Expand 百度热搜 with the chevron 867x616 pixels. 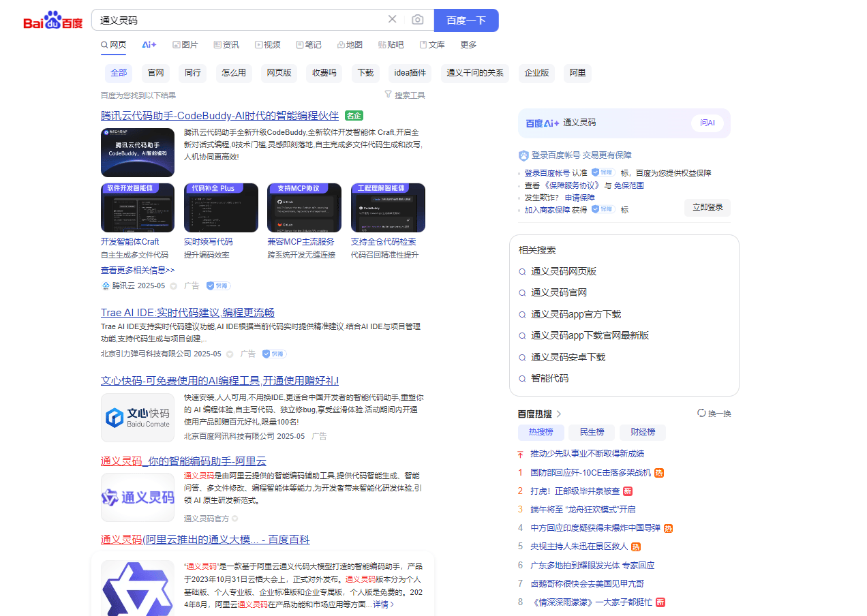tap(559, 414)
